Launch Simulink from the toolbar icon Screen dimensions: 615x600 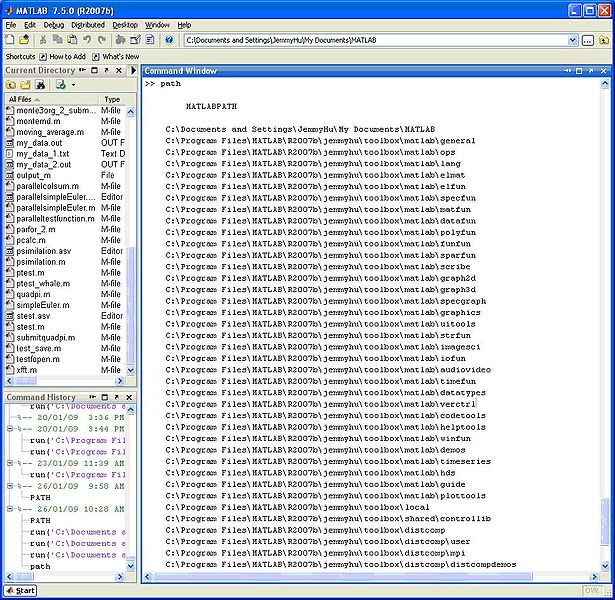(121, 40)
